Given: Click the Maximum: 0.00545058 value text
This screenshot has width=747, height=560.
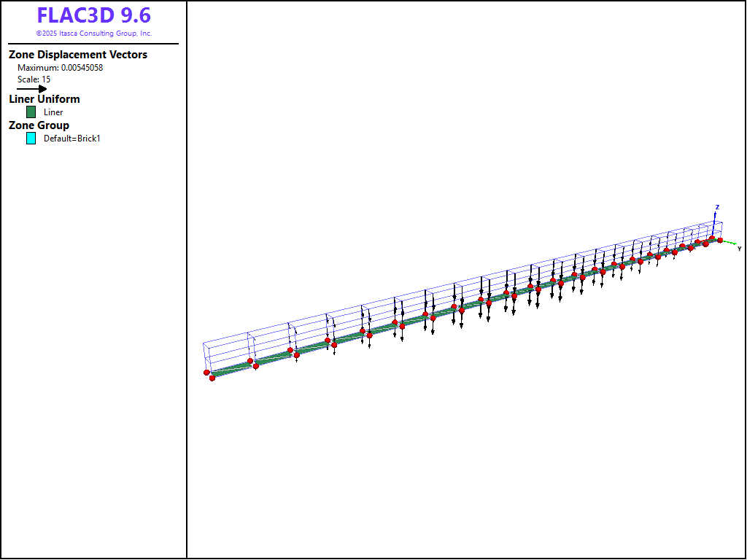Looking at the screenshot, I should (x=60, y=68).
